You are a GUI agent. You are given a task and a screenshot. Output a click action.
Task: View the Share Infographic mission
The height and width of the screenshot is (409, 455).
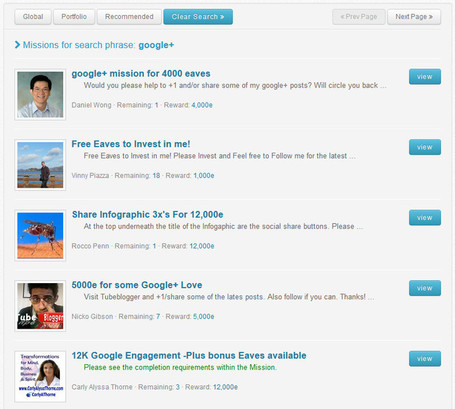point(425,218)
